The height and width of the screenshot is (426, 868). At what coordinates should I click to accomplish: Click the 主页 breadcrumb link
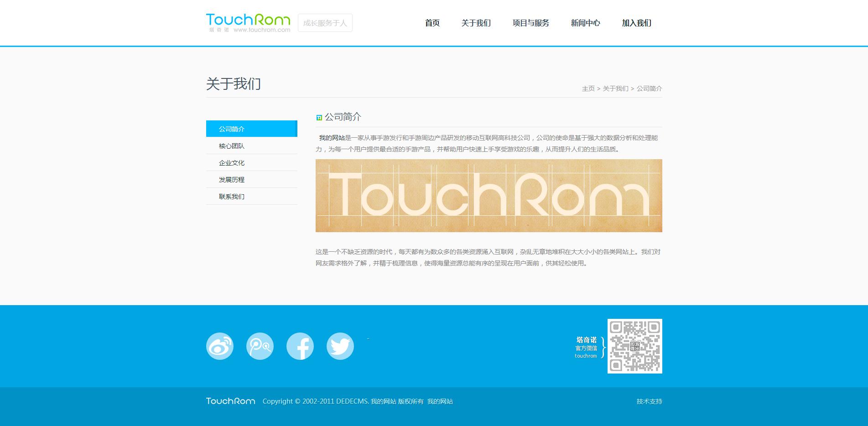tap(588, 88)
